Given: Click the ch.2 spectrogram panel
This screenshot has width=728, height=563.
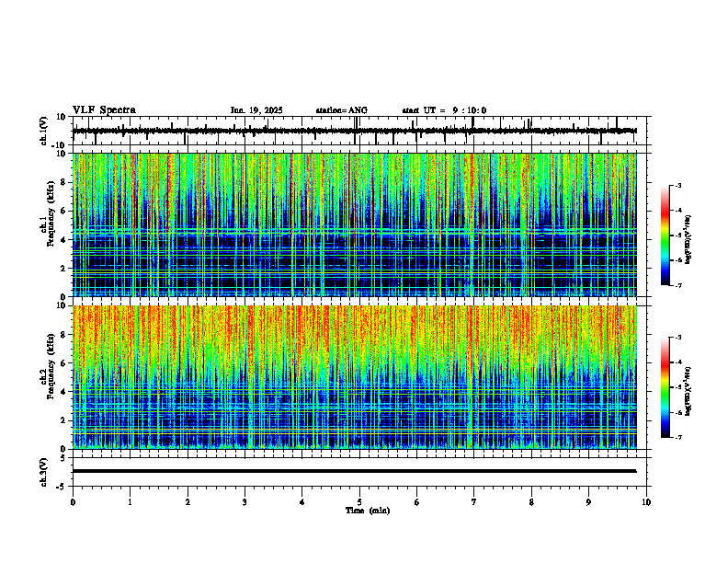Looking at the screenshot, I should pyautogui.click(x=354, y=377).
